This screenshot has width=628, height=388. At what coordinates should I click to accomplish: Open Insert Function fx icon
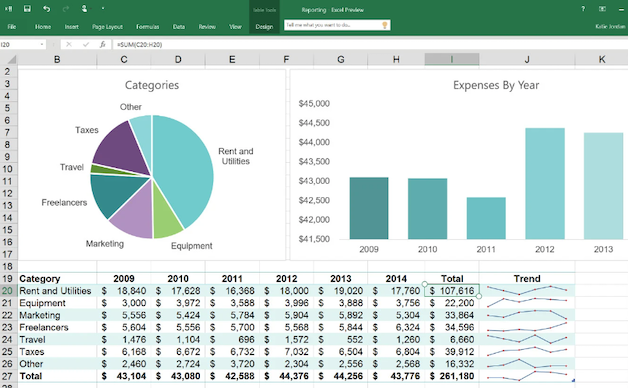pos(103,44)
